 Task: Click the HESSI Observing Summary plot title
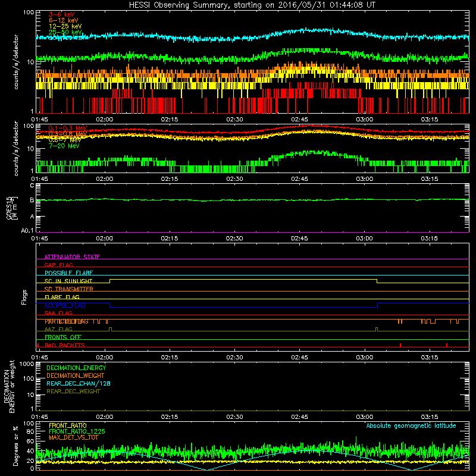pyautogui.click(x=252, y=5)
